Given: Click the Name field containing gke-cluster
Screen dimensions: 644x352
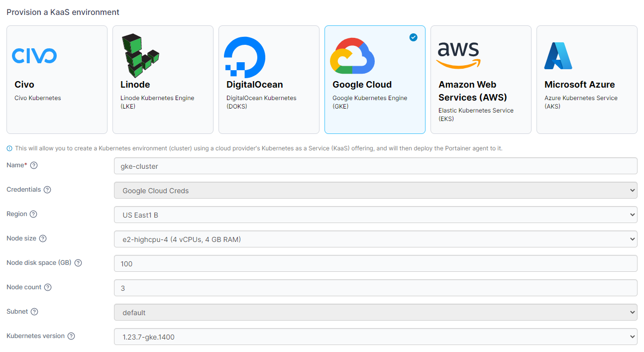Looking at the screenshot, I should click(x=375, y=165).
